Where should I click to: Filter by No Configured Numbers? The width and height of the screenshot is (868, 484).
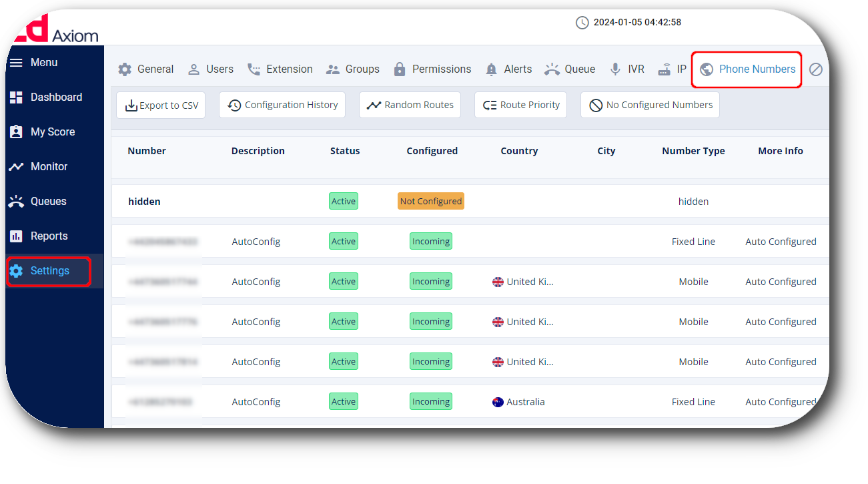pos(650,105)
